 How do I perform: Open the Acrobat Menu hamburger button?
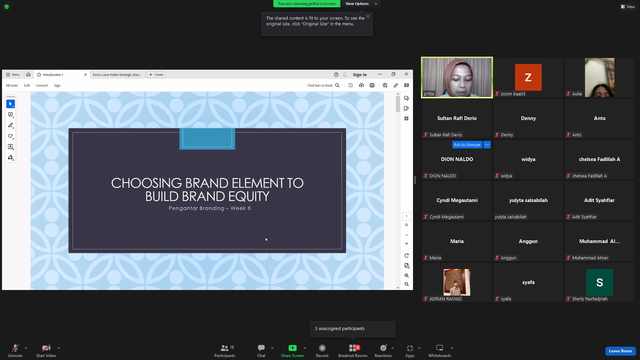pos(12,75)
